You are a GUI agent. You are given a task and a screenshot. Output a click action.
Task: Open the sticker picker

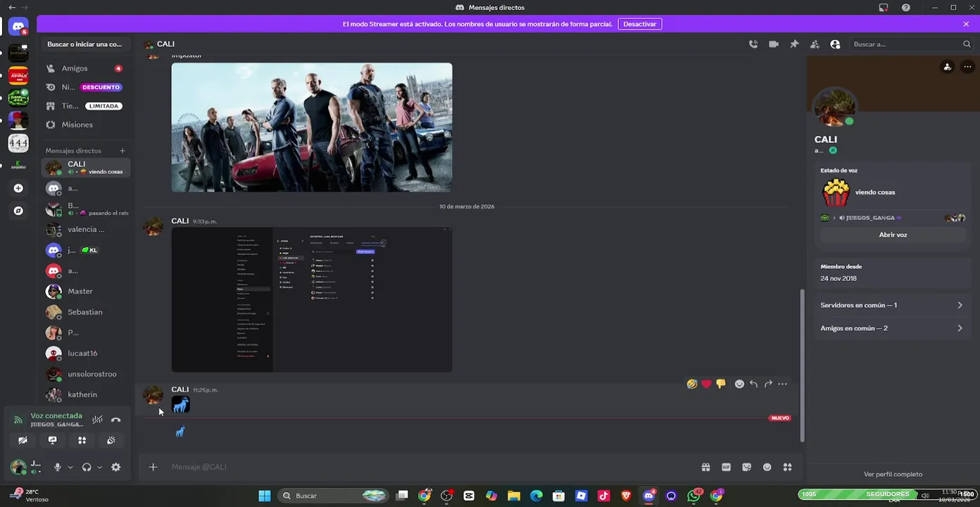(747, 467)
